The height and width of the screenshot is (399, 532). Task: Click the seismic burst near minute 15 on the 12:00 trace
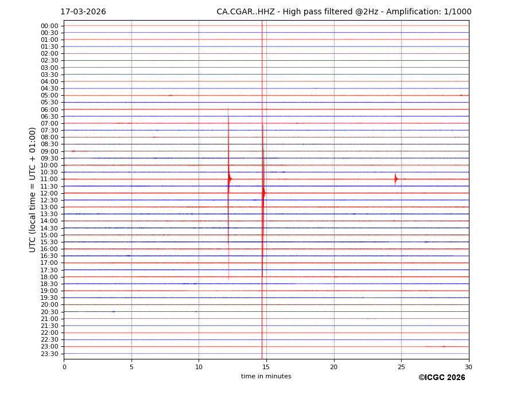pos(263,193)
